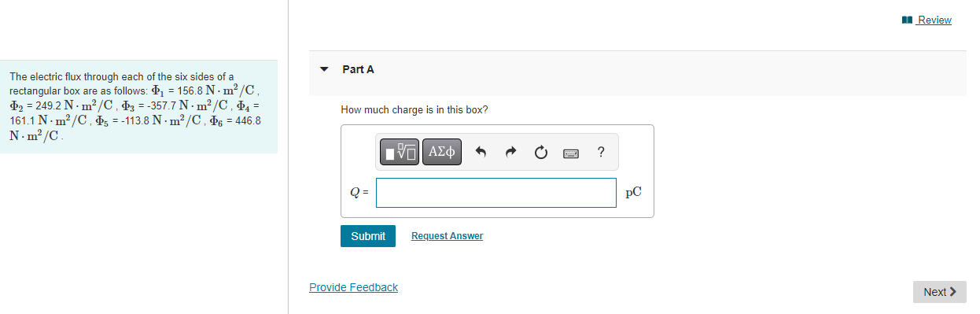Reset the answer box with circular arrow

pyautogui.click(x=541, y=153)
